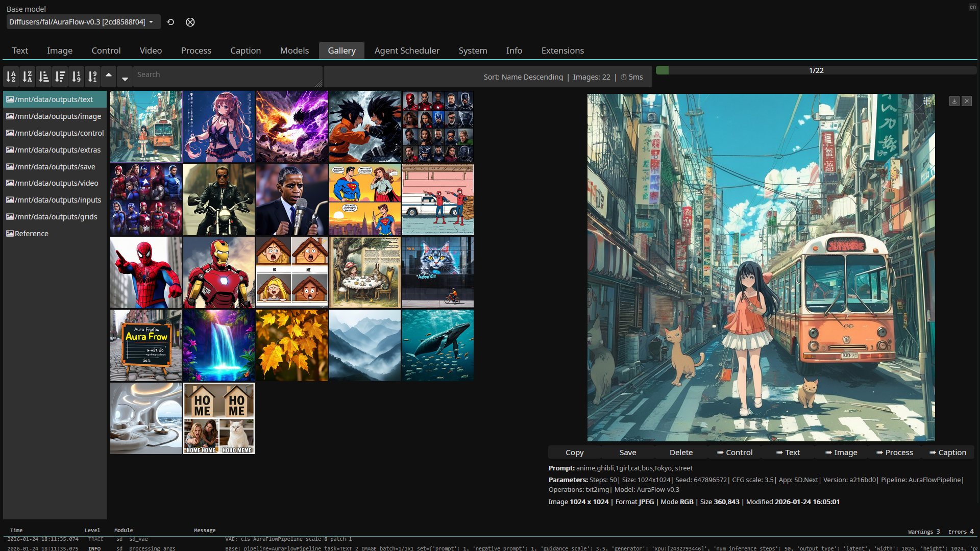This screenshot has height=551, width=980.
Task: Switch to the Agent Scheduler tab
Action: tap(406, 51)
